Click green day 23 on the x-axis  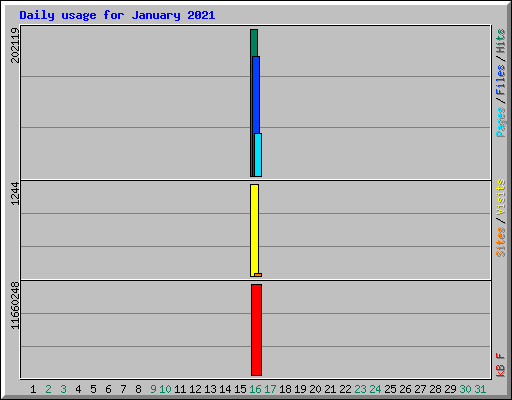360,389
